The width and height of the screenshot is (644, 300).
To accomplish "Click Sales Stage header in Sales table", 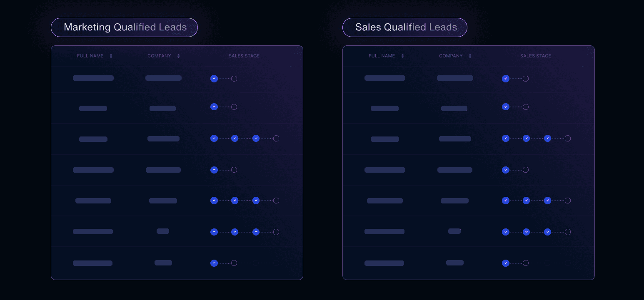I will coord(536,56).
